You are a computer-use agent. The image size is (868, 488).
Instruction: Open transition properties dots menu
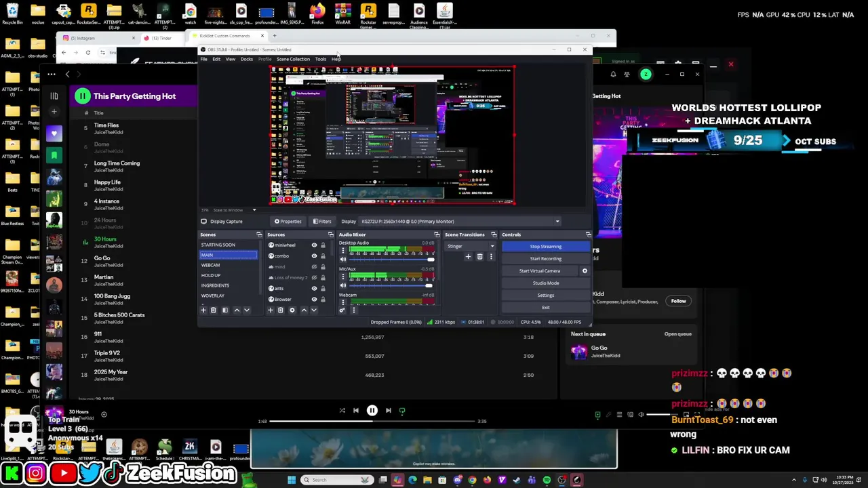(x=491, y=256)
